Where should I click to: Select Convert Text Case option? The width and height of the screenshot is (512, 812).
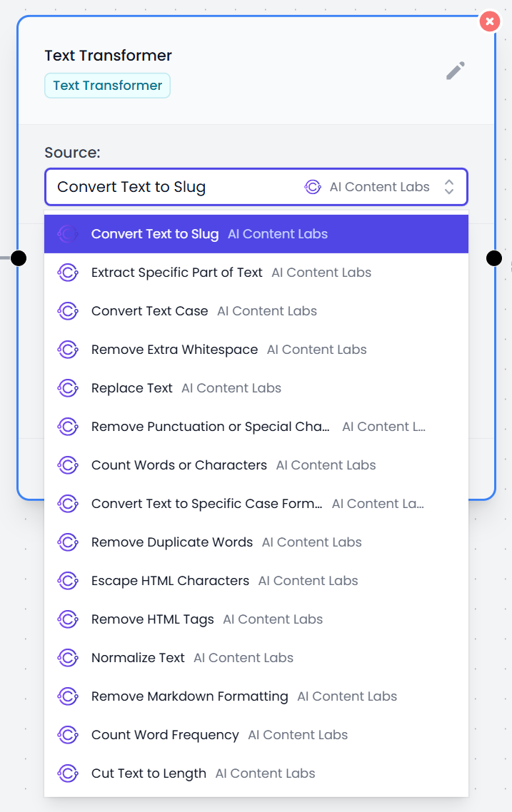pos(256,311)
